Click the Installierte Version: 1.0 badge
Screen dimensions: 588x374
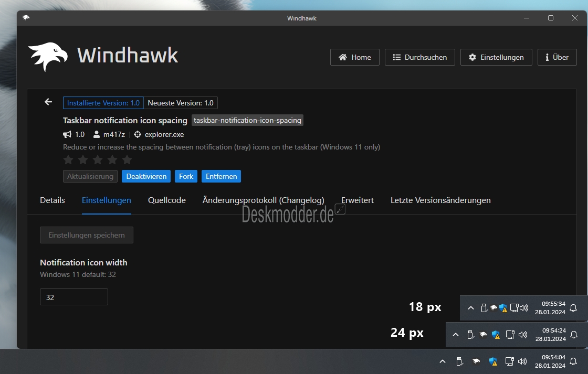(103, 103)
